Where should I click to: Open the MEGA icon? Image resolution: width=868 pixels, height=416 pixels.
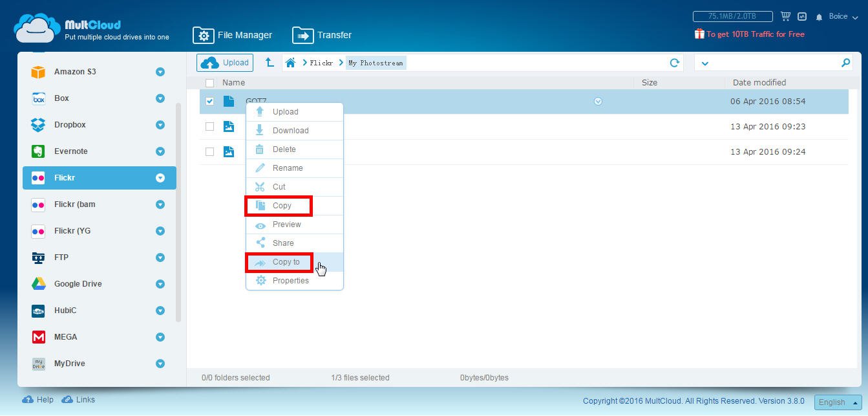[x=38, y=337]
